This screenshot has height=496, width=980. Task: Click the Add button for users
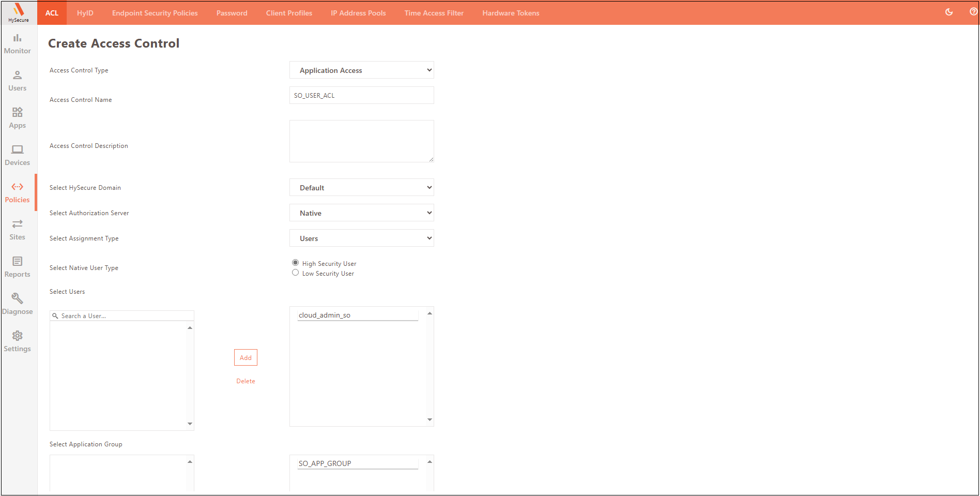tap(246, 357)
